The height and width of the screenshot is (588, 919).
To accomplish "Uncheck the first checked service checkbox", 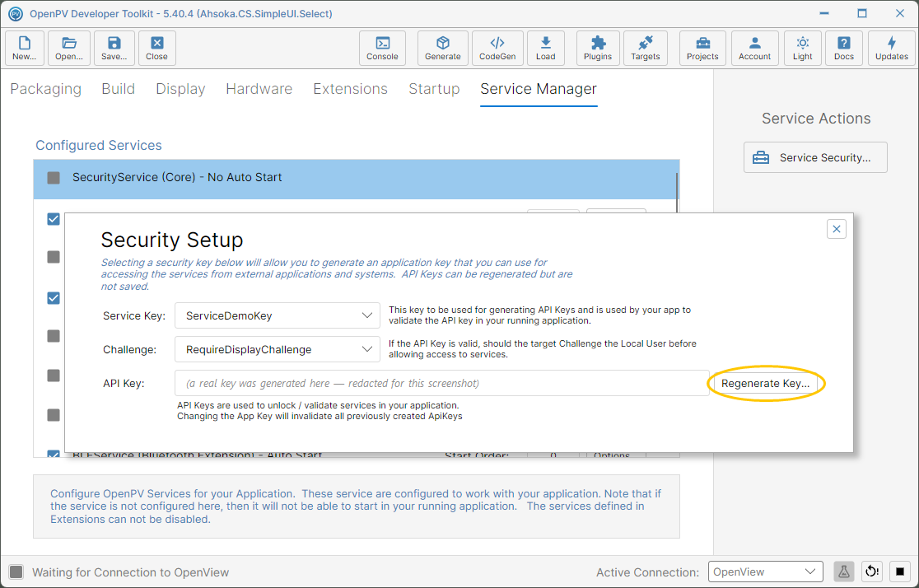I will 54,219.
